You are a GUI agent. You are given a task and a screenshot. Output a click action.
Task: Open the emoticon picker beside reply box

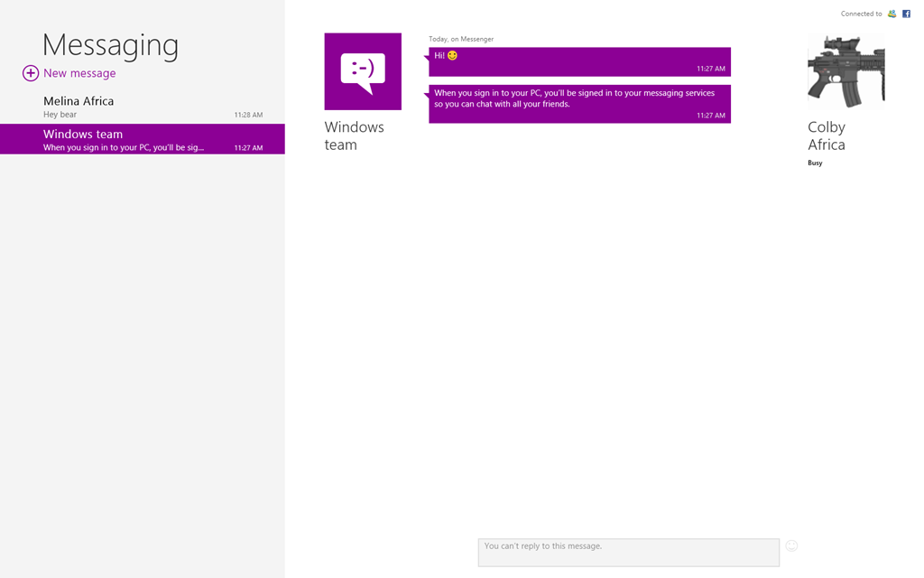[791, 546]
